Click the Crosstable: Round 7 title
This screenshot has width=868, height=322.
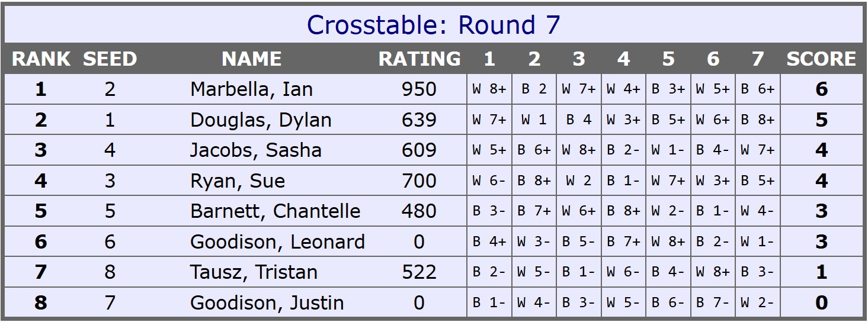click(433, 25)
